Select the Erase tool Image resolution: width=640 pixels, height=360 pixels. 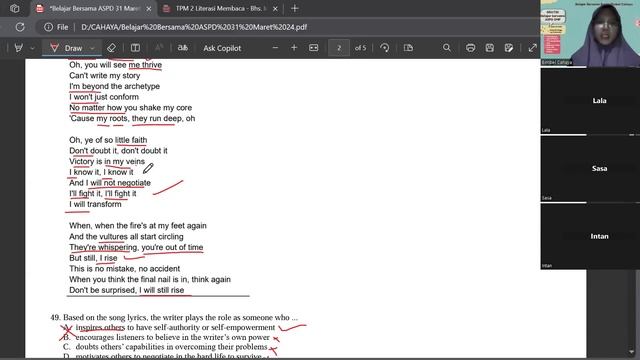click(x=111, y=48)
